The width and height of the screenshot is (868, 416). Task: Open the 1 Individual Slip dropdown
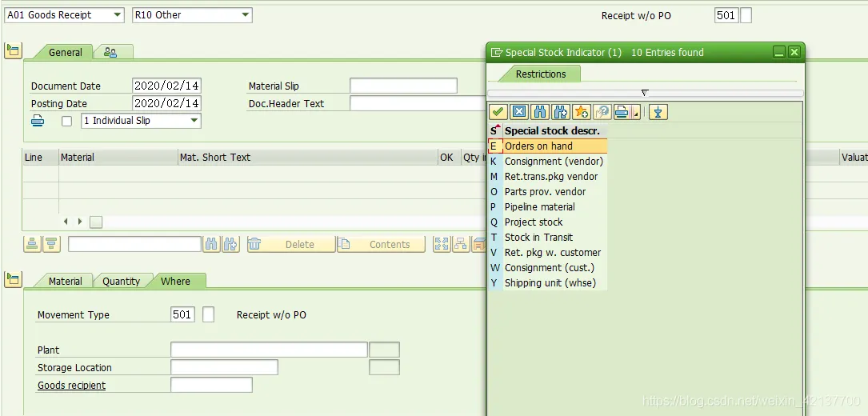coord(141,120)
